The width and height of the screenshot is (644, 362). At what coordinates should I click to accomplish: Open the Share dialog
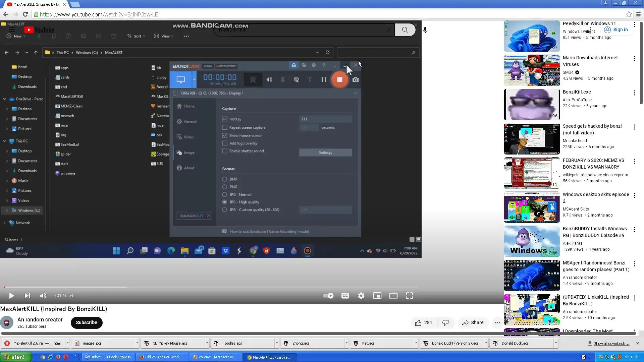pos(473,322)
